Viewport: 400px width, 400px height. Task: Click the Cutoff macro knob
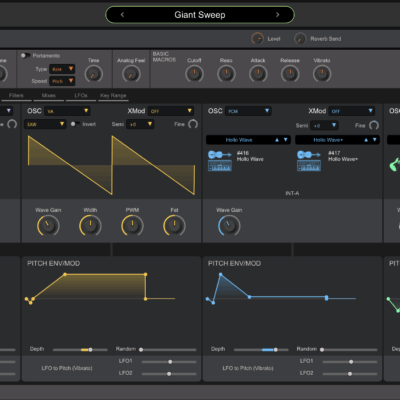pos(194,73)
